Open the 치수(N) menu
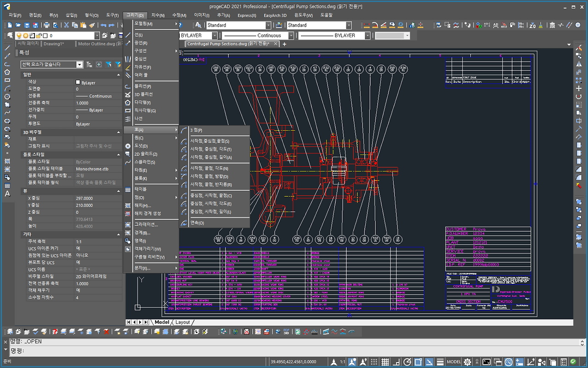The width and height of the screenshot is (588, 368). coord(158,15)
